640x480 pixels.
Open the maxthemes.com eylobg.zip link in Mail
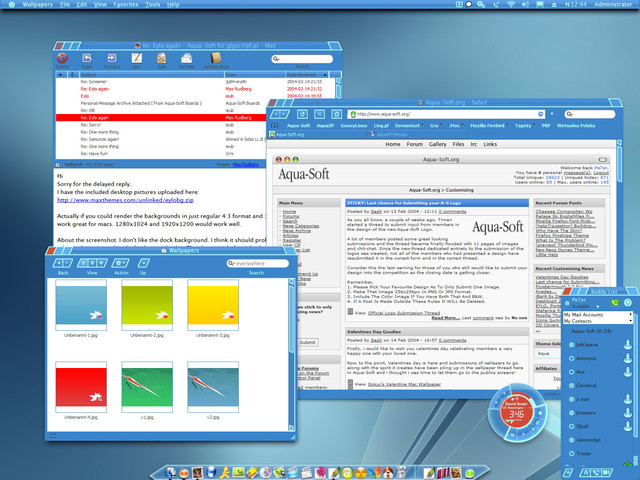[125, 200]
